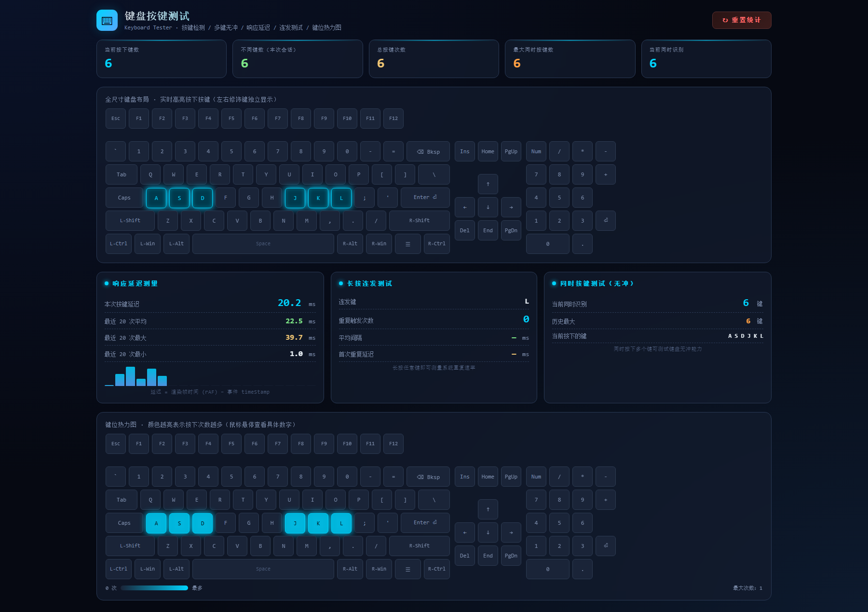Click the Caps key in the live layout
868x612 pixels.
tap(124, 198)
